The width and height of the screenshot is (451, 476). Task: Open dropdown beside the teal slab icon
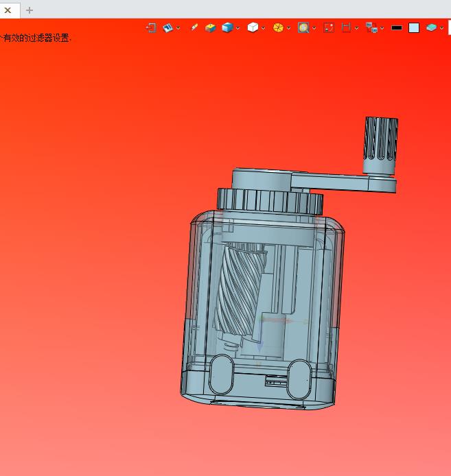click(x=441, y=28)
